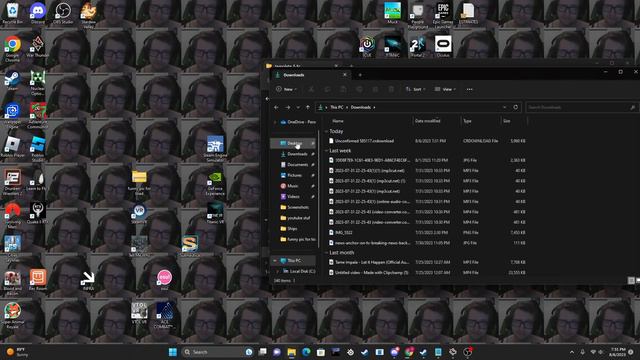Open the SteamVR desktop shortcut

[139, 214]
